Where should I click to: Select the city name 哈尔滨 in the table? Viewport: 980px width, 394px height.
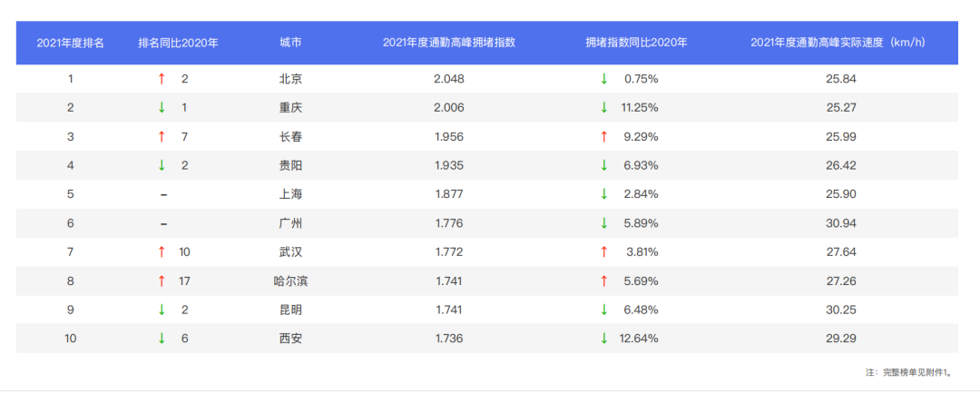click(x=290, y=281)
